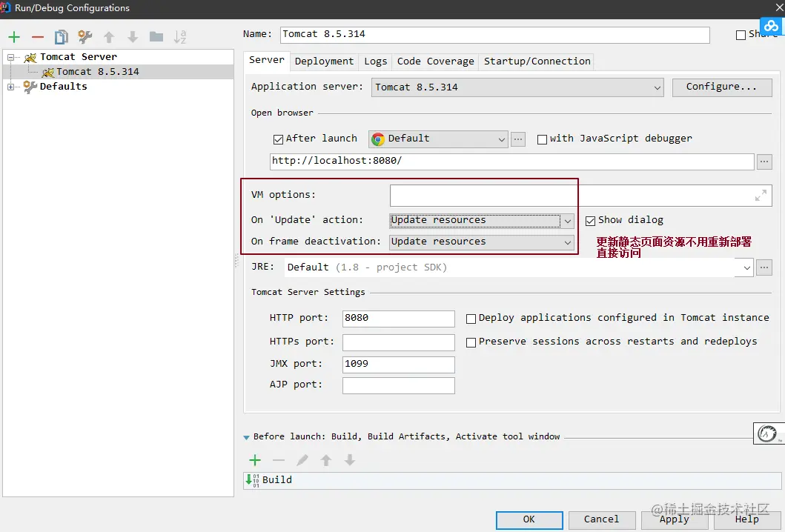Toggle Preserve sessions across restarts and redeploys

pyautogui.click(x=471, y=342)
